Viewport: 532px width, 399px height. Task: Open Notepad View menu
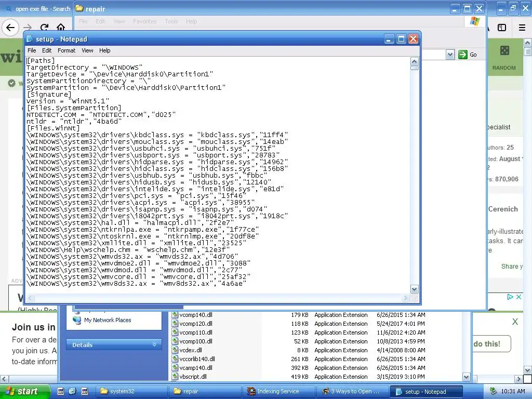click(x=87, y=50)
